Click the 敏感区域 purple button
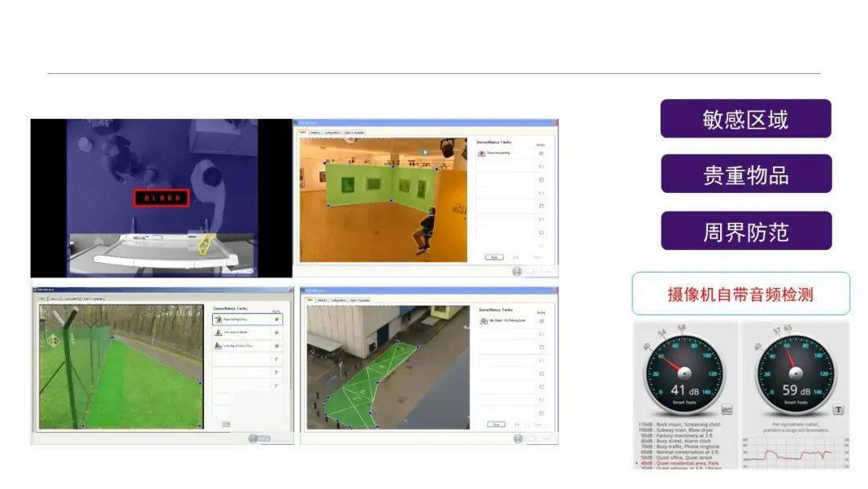Viewport: 868px width, 489px height. [745, 119]
